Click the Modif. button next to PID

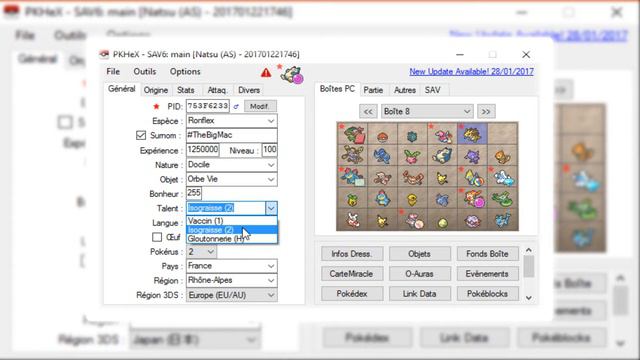click(260, 107)
